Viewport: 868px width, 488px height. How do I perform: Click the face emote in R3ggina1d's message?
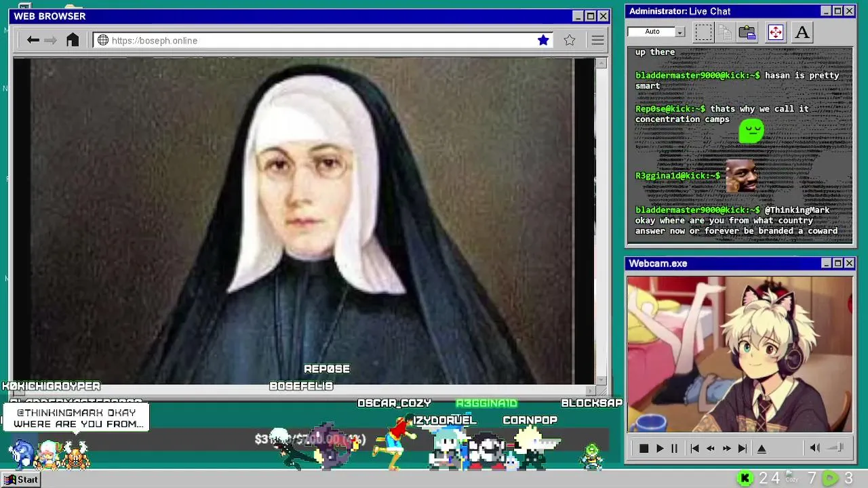(742, 176)
